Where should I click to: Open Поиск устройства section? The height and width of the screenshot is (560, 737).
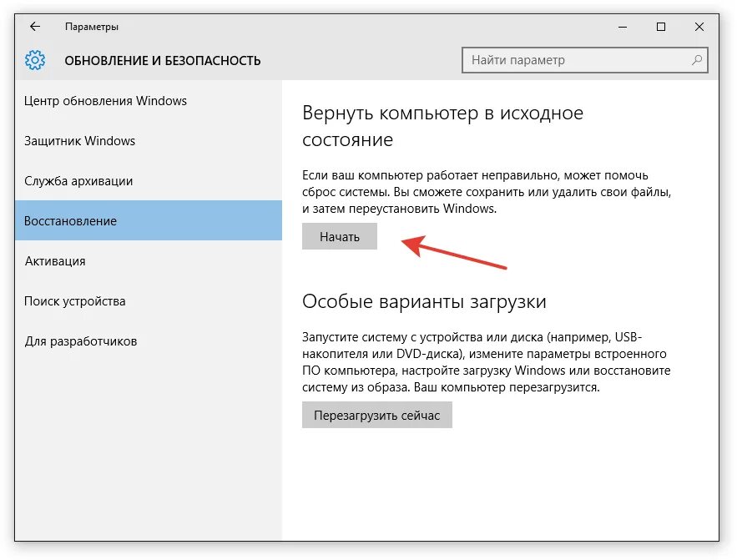click(148, 300)
